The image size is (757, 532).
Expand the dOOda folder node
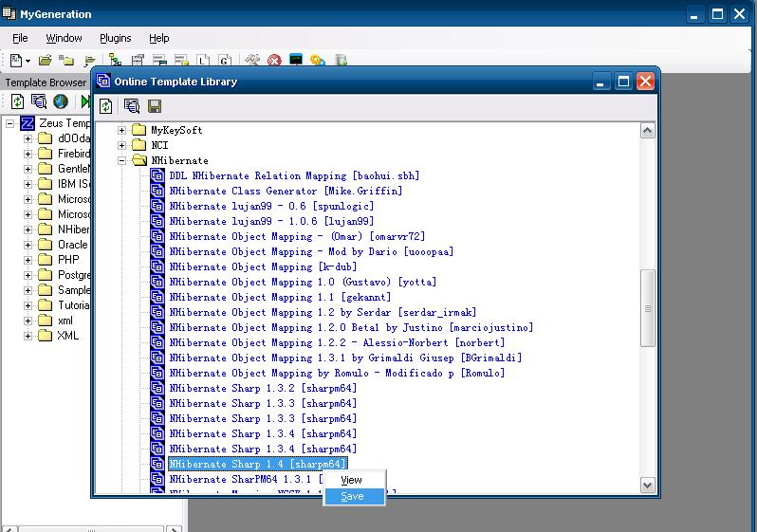(x=28, y=138)
